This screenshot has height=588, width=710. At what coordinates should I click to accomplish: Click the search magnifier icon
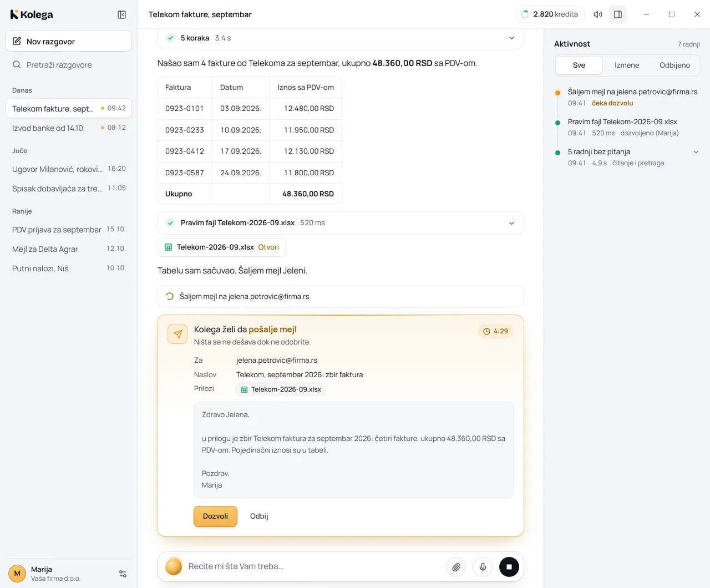pyautogui.click(x=17, y=65)
